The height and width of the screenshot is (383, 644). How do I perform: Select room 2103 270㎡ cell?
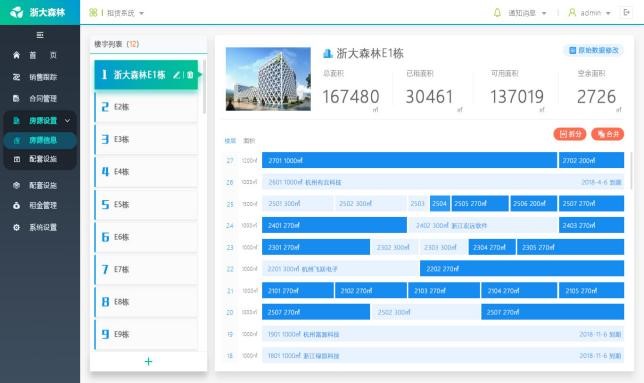[444, 290]
